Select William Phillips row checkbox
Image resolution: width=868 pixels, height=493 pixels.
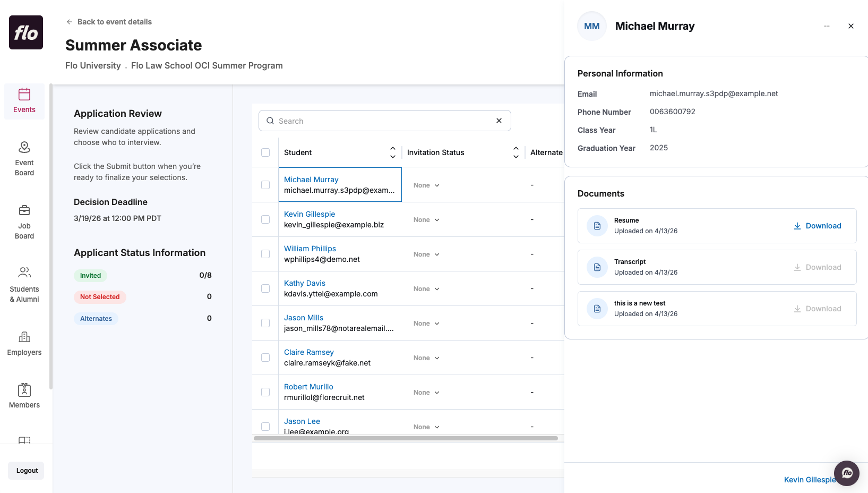coord(265,254)
